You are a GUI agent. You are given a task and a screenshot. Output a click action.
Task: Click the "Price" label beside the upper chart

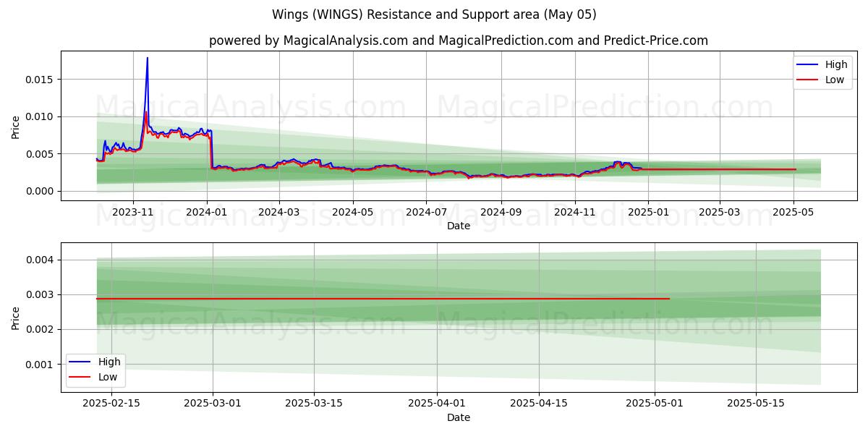pos(16,127)
